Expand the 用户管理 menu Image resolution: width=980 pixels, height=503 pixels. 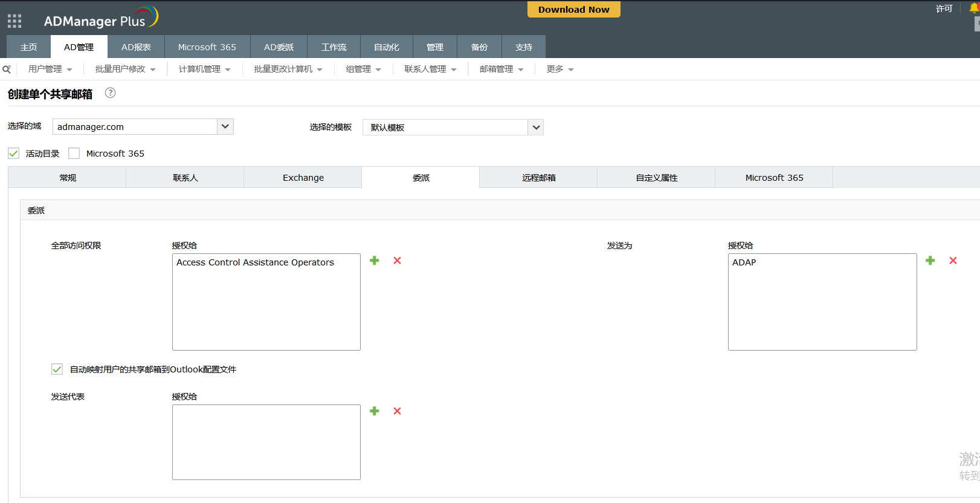(50, 70)
